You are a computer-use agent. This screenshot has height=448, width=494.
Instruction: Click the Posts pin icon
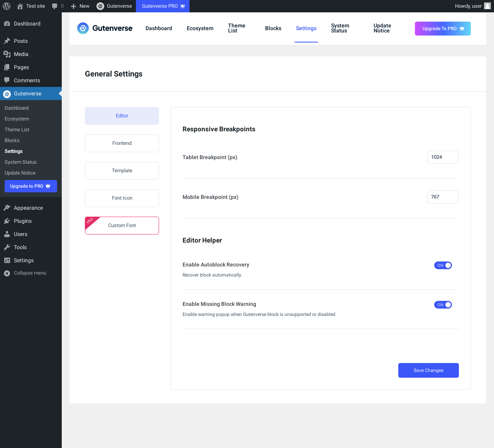coord(7,41)
